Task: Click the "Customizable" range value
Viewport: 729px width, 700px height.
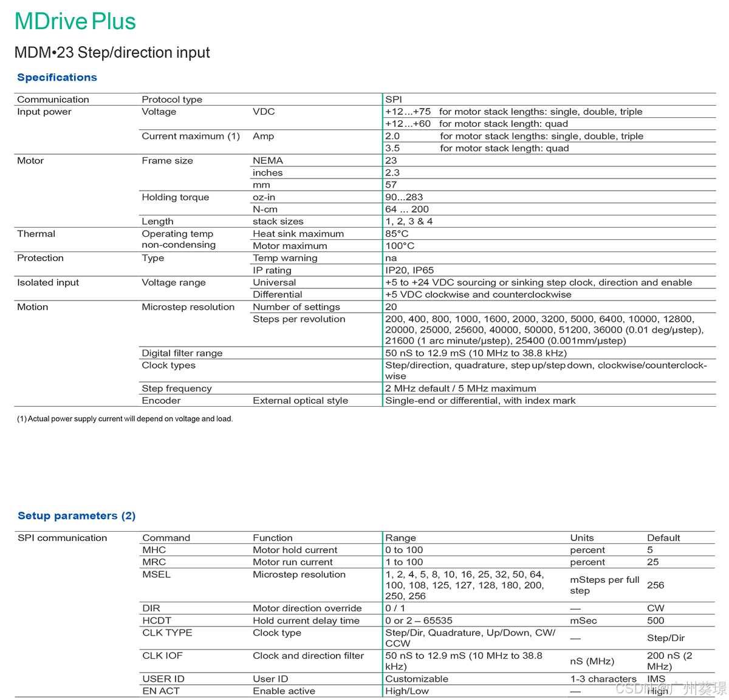Action: (417, 679)
